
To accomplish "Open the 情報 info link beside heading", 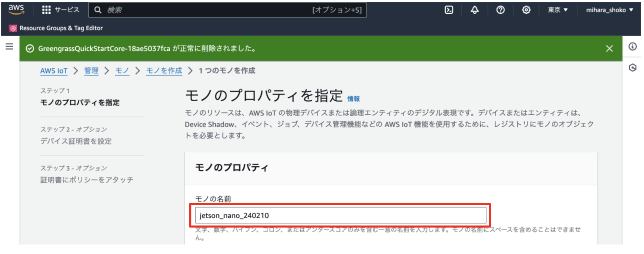I will pos(353,99).
